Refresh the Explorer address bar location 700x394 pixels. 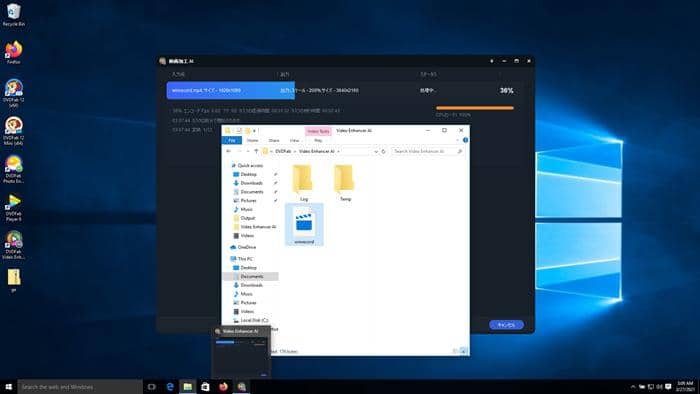point(383,151)
